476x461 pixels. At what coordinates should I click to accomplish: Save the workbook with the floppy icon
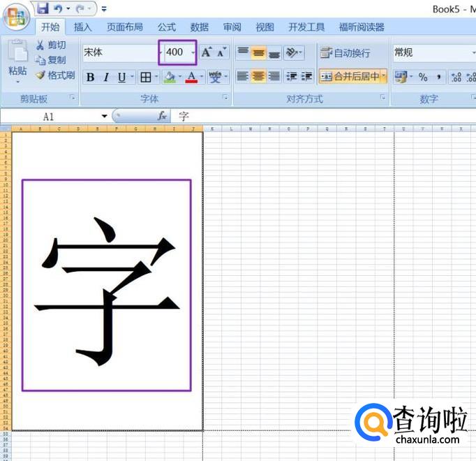[x=43, y=8]
